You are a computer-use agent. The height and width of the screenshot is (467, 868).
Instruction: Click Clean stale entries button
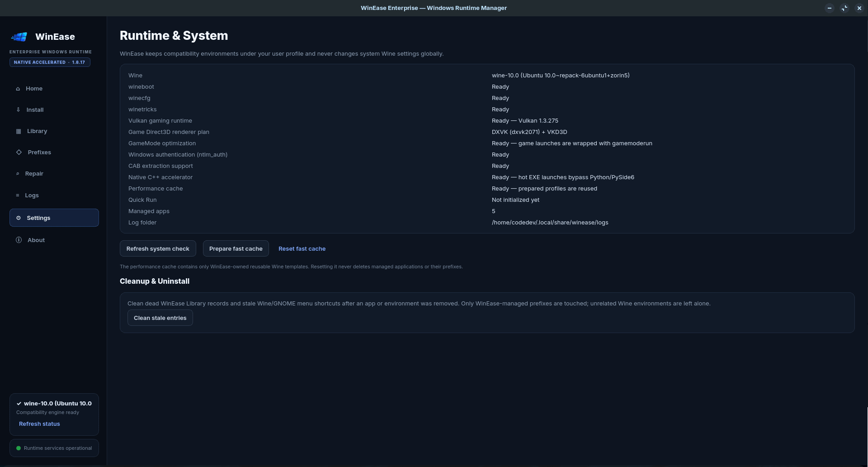tap(160, 318)
